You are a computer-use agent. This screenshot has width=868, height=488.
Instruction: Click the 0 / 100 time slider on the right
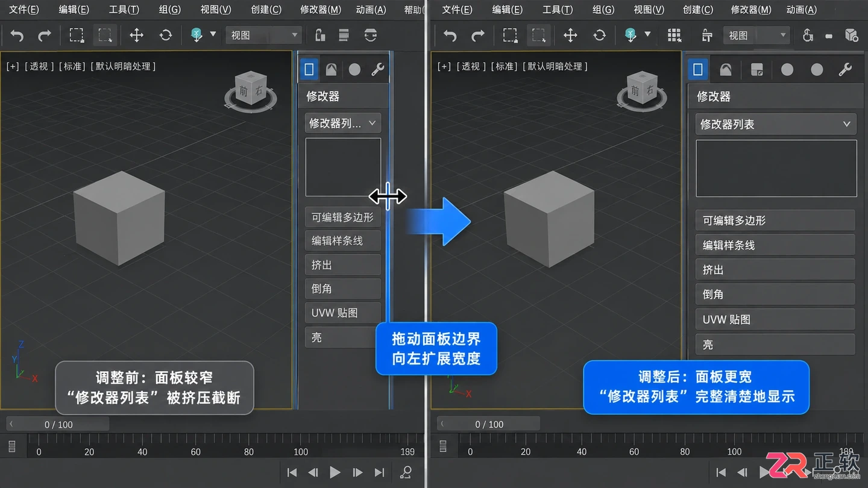point(488,424)
